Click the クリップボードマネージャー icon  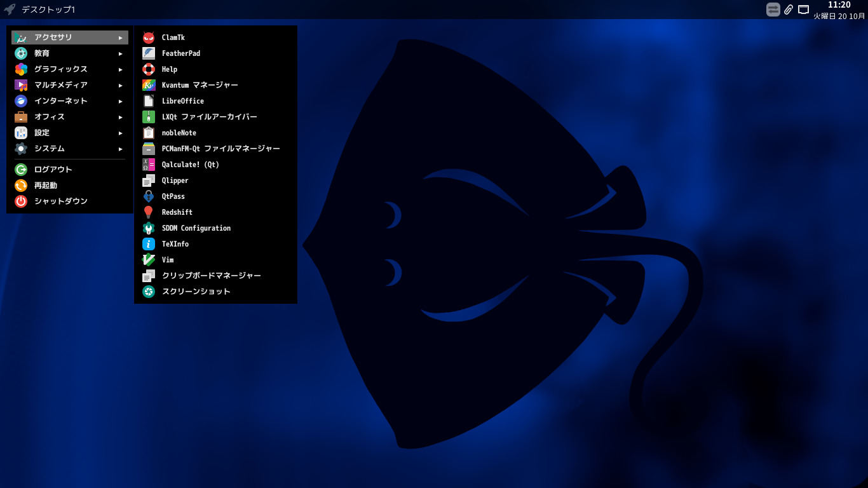click(x=149, y=276)
